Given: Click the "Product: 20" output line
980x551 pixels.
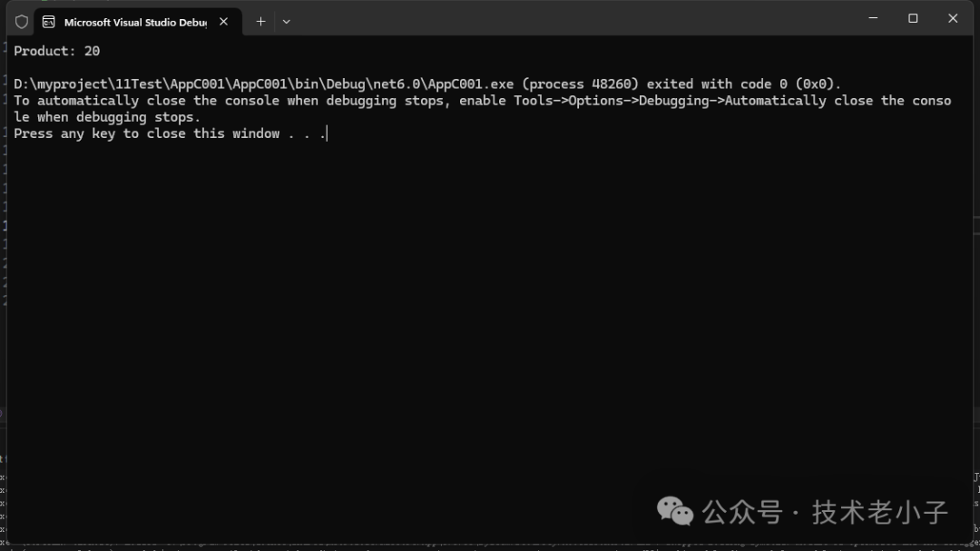Looking at the screenshot, I should click(x=57, y=51).
